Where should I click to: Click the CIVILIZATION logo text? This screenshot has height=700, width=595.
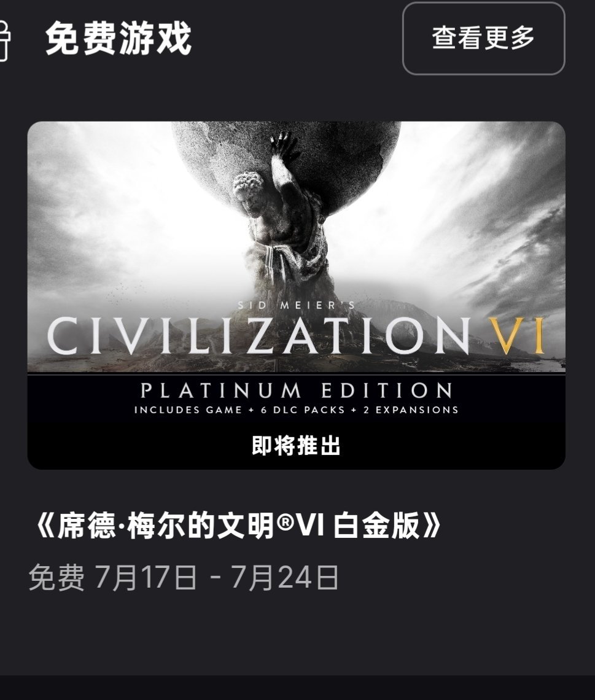(259, 336)
